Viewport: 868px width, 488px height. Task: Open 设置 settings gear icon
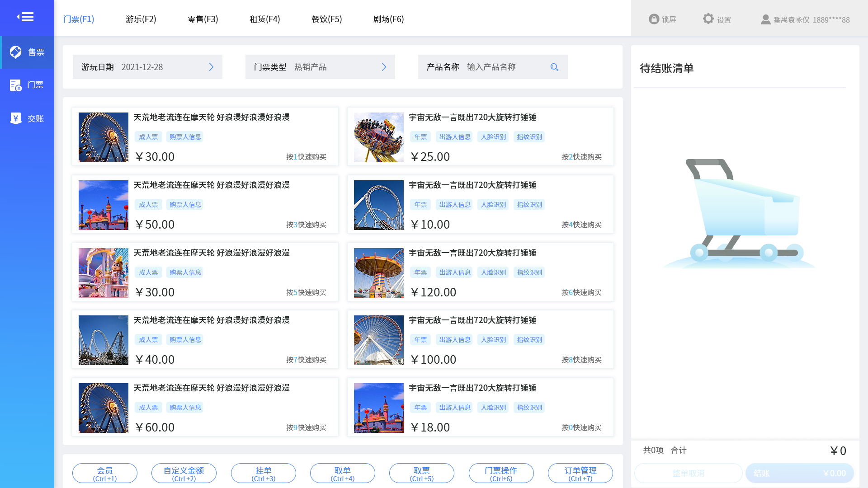tap(708, 19)
